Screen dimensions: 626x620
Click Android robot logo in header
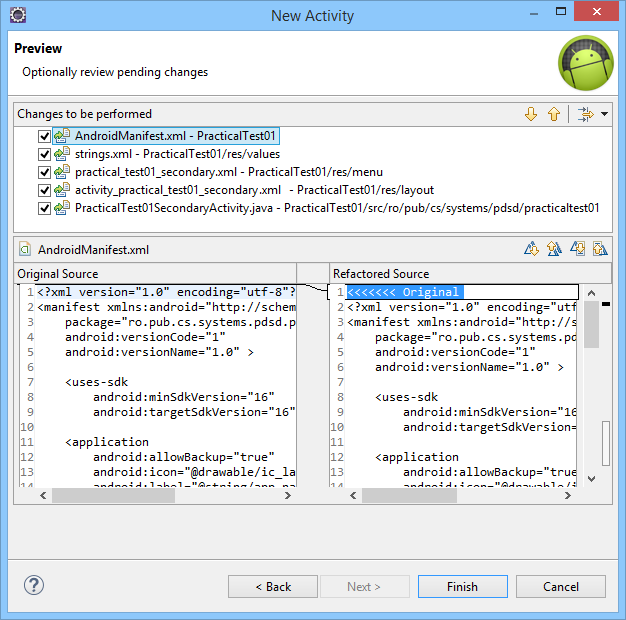click(x=586, y=63)
